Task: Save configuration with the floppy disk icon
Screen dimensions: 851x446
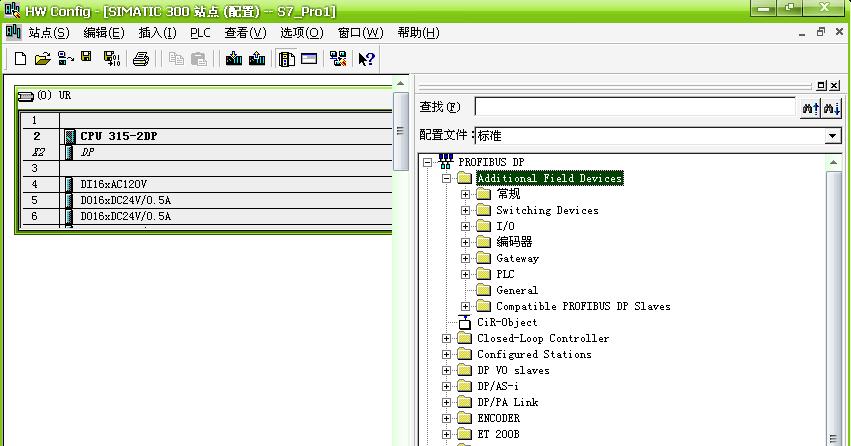Action: pyautogui.click(x=86, y=58)
